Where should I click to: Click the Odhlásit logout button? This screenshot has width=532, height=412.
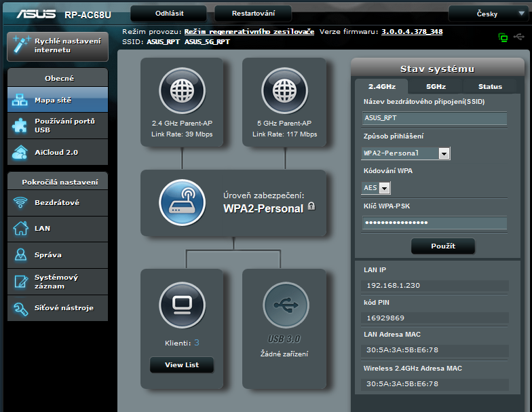[x=168, y=14]
